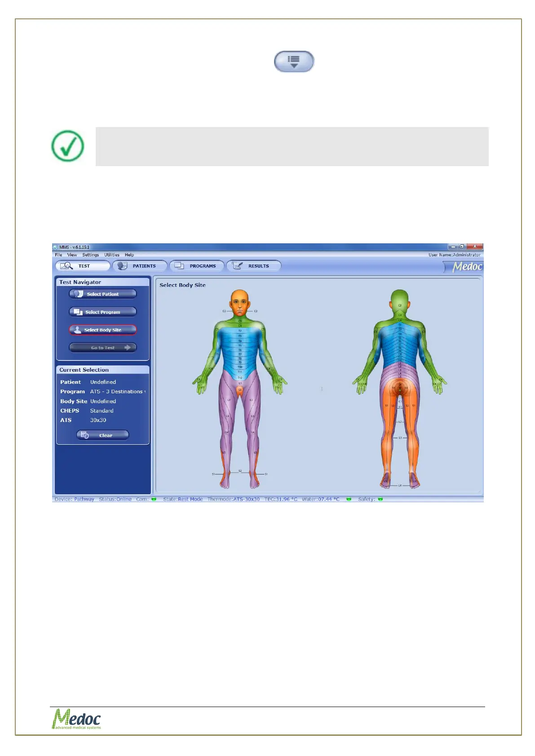Click the Go to Test button
This screenshot has height=756, width=535.
pos(103,347)
